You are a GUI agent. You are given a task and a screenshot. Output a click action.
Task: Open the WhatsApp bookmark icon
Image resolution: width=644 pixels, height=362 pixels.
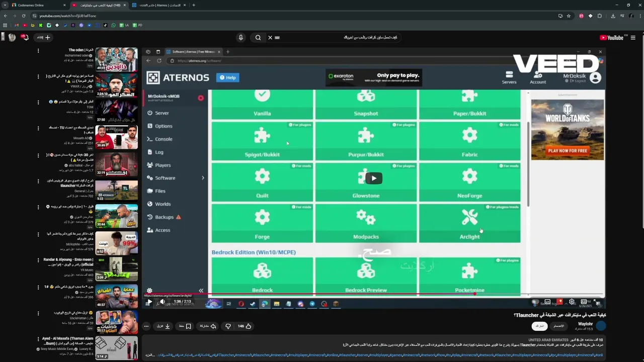pyautogui.click(x=114, y=25)
